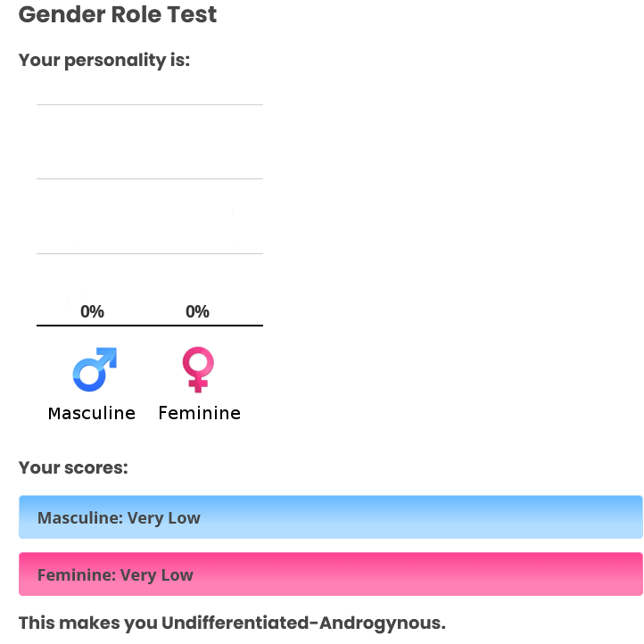The image size is (644, 644).
Task: Click the pink female symbol icon
Action: click(198, 369)
